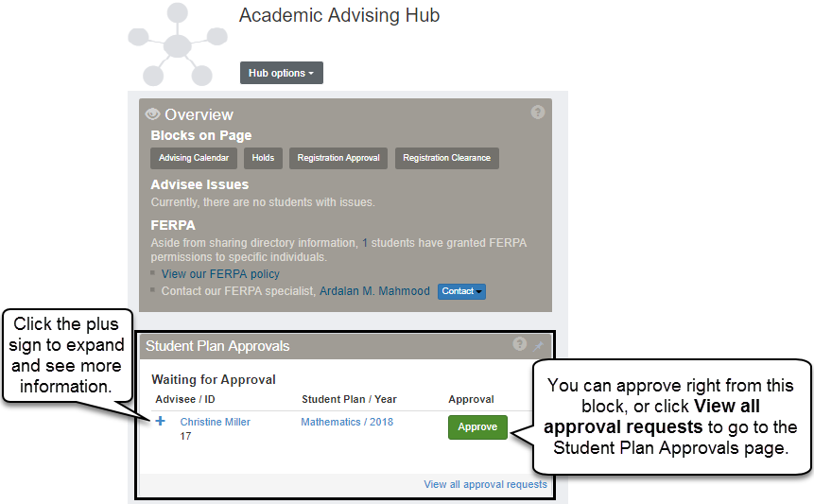Image resolution: width=814 pixels, height=504 pixels.
Task: Jump to the Holds block
Action: point(263,158)
